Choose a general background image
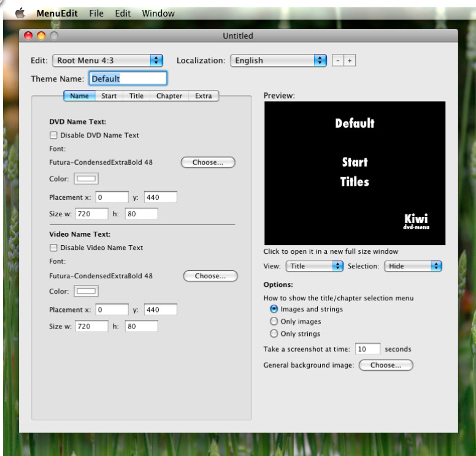The width and height of the screenshot is (476, 456). coord(386,365)
